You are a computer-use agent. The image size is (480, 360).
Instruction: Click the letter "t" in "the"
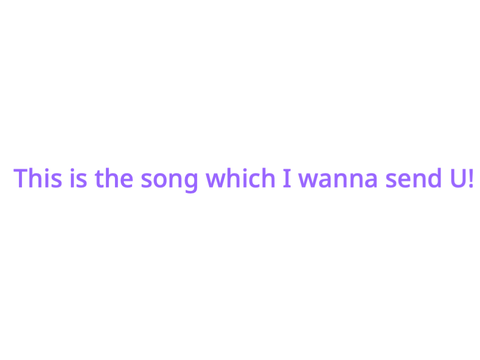[100, 179]
